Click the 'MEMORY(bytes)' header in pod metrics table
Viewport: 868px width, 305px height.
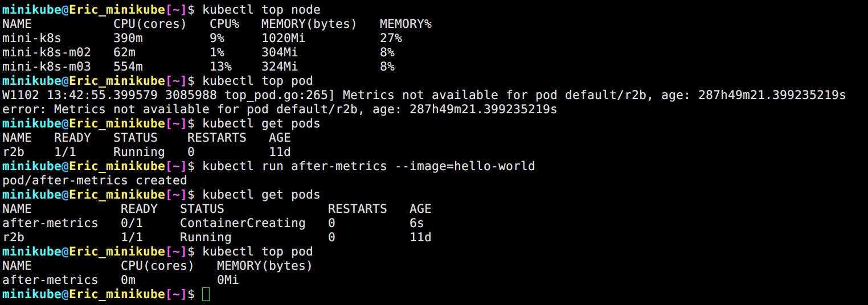coord(265,266)
